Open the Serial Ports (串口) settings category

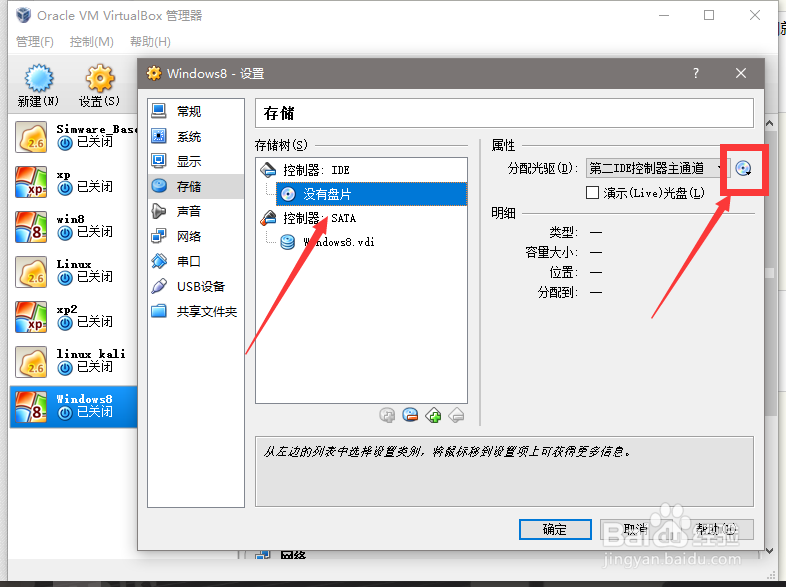[x=195, y=261]
